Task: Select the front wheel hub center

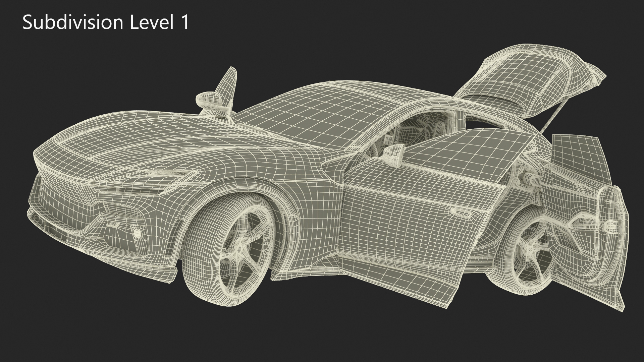Action: pos(239,250)
